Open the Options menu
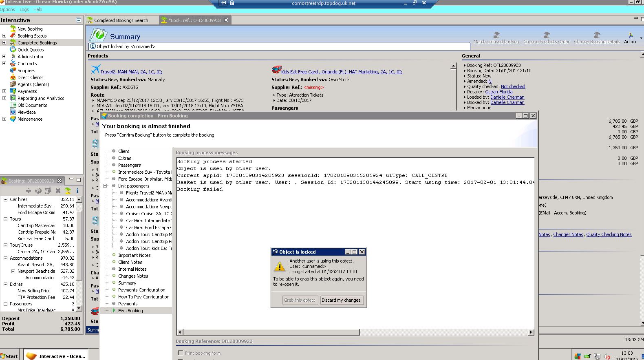The width and height of the screenshot is (644, 360). click(7, 9)
